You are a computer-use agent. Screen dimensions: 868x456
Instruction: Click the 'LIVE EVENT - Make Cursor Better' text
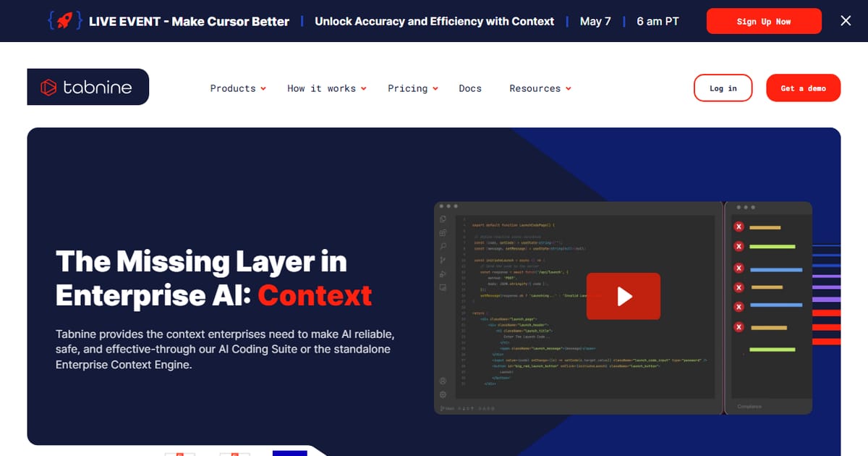pos(189,21)
